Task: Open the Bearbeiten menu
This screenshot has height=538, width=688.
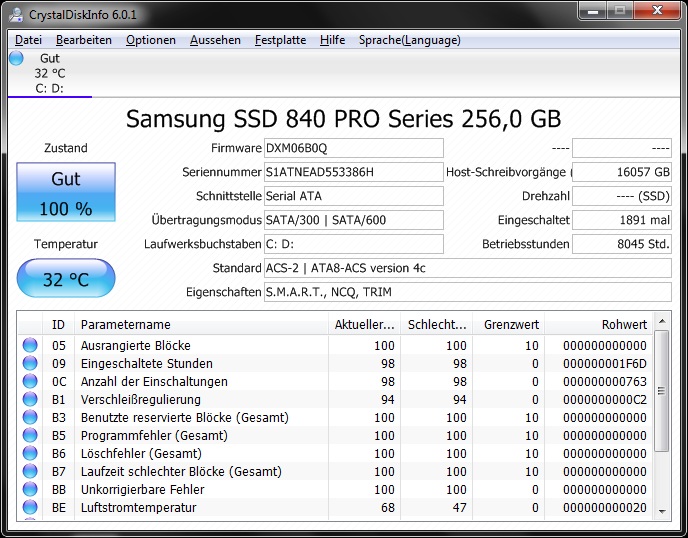Action: [x=84, y=40]
